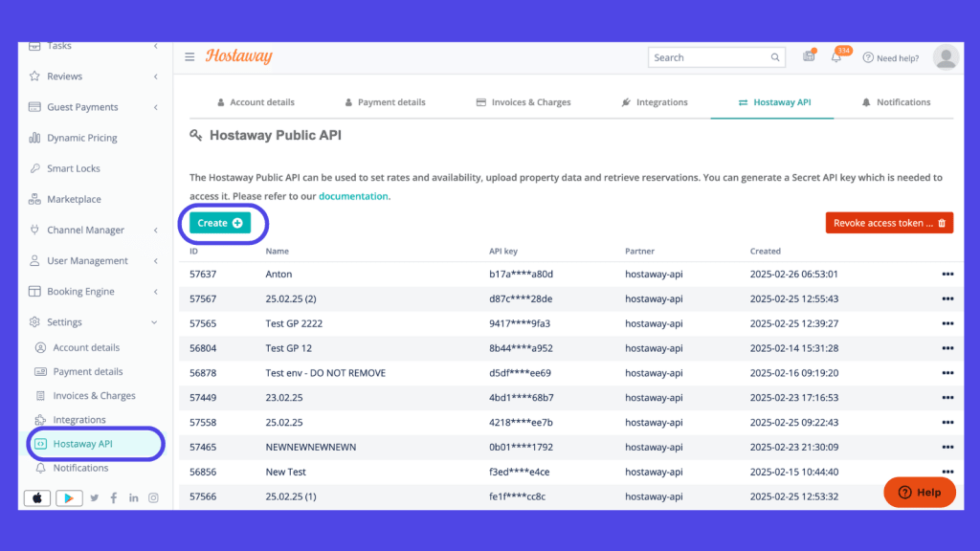The height and width of the screenshot is (551, 980).
Task: Open Smart Locks in the sidebar
Action: click(73, 168)
